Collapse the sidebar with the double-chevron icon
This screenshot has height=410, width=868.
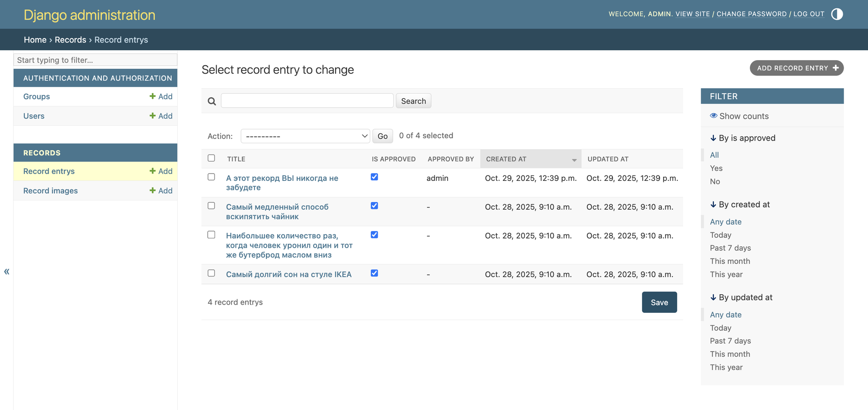coord(7,272)
